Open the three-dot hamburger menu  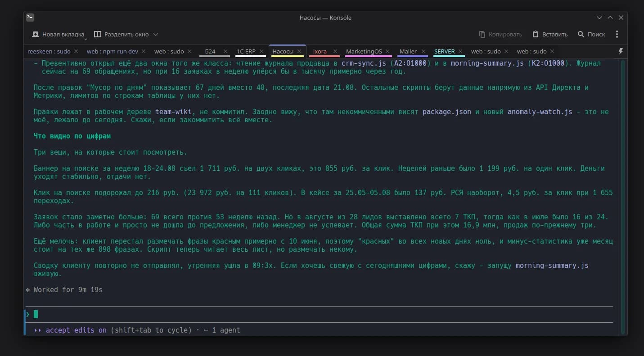(x=617, y=34)
